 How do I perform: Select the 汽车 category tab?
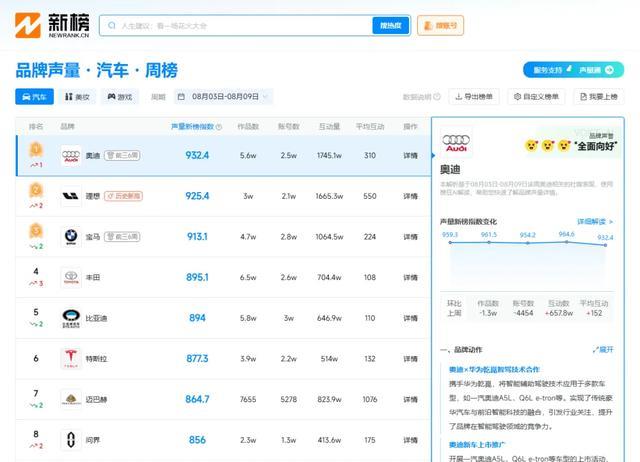click(34, 97)
